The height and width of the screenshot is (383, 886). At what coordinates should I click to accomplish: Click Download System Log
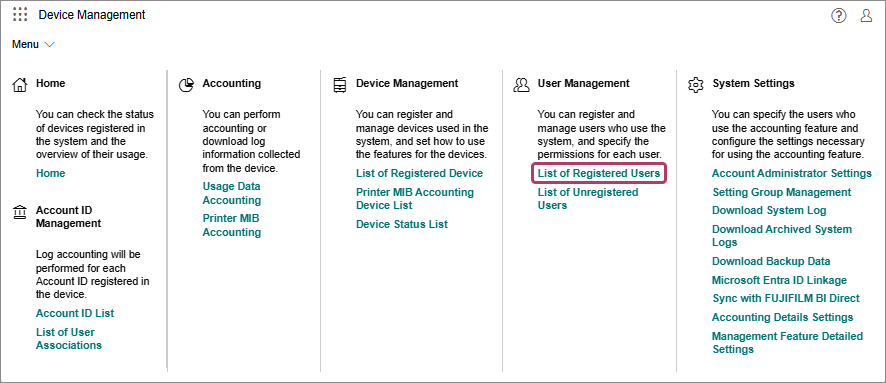(x=769, y=211)
